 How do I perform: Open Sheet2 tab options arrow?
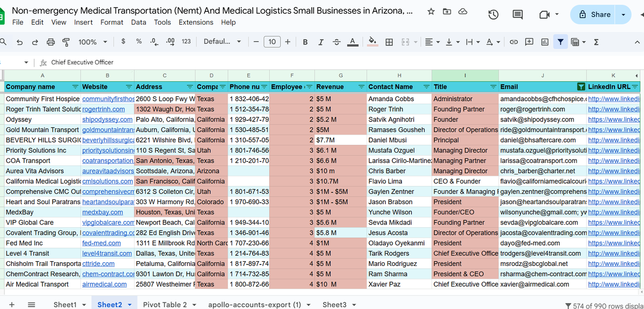point(130,305)
